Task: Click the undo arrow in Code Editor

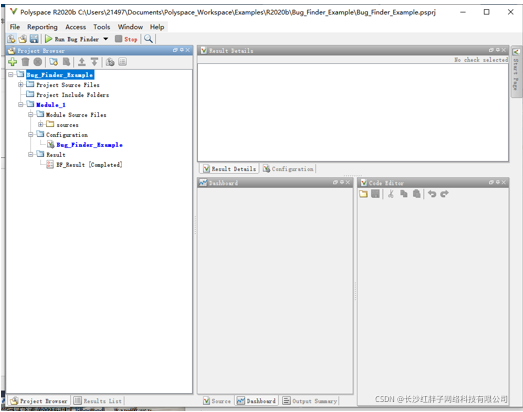Action: (432, 194)
